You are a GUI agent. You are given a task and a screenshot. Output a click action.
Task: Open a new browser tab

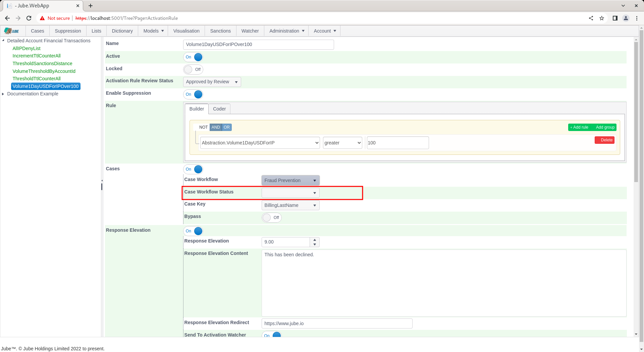coord(91,6)
